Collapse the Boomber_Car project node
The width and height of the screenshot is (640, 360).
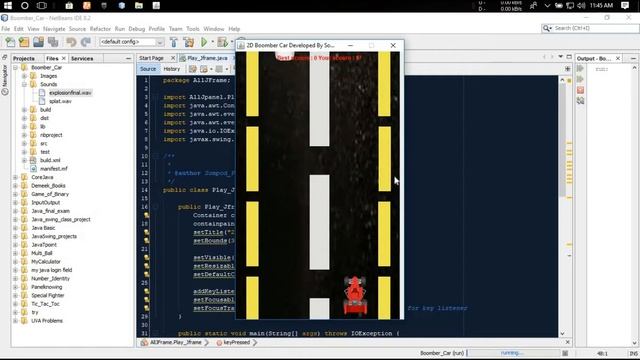tap(15, 67)
